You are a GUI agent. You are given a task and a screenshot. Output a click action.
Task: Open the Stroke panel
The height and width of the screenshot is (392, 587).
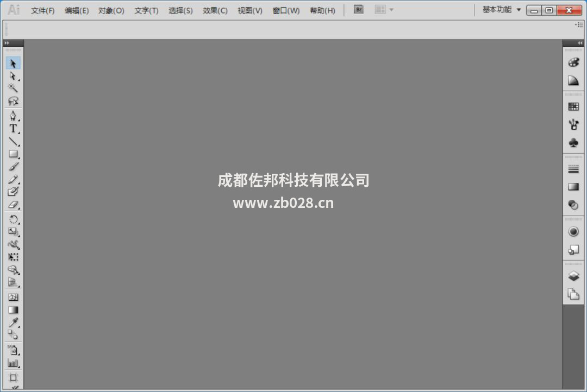(573, 169)
